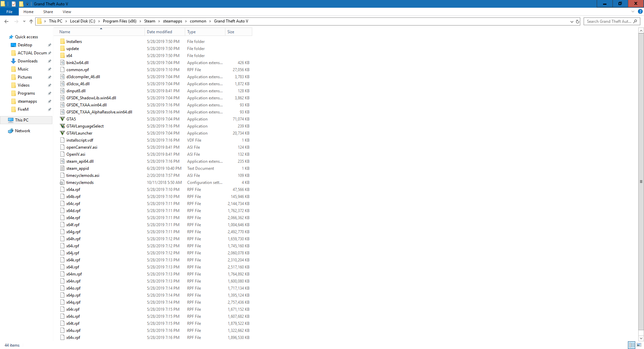Open Downloads in Quick access
The height and width of the screenshot is (349, 644).
coord(28,61)
